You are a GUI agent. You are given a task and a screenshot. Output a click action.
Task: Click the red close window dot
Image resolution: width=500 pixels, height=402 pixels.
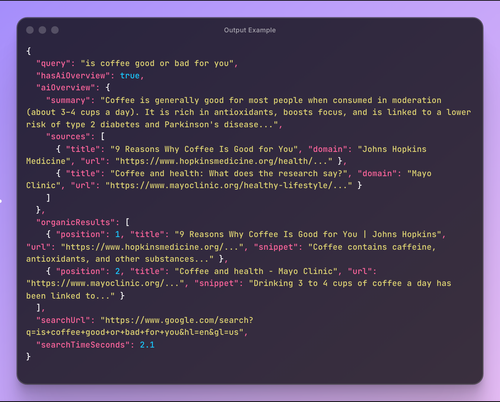click(30, 30)
